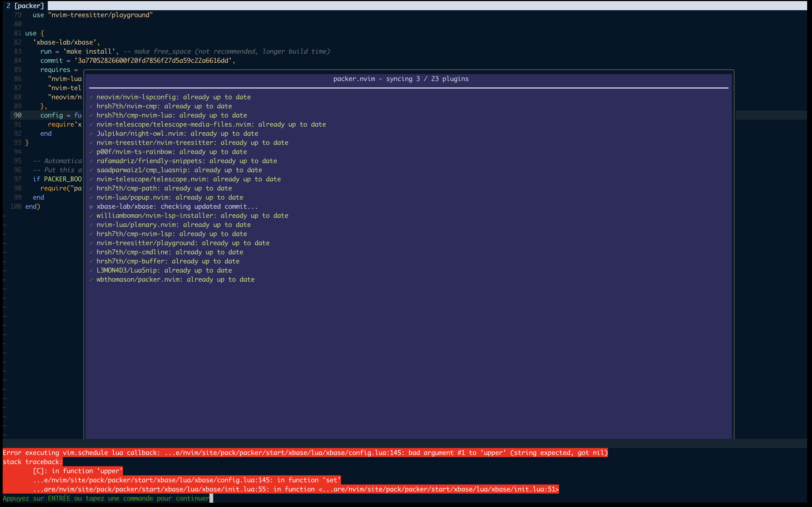The image size is (812, 507).
Task: Click the checkmark icon beside wbthomason/packer.nvim
Action: click(91, 279)
